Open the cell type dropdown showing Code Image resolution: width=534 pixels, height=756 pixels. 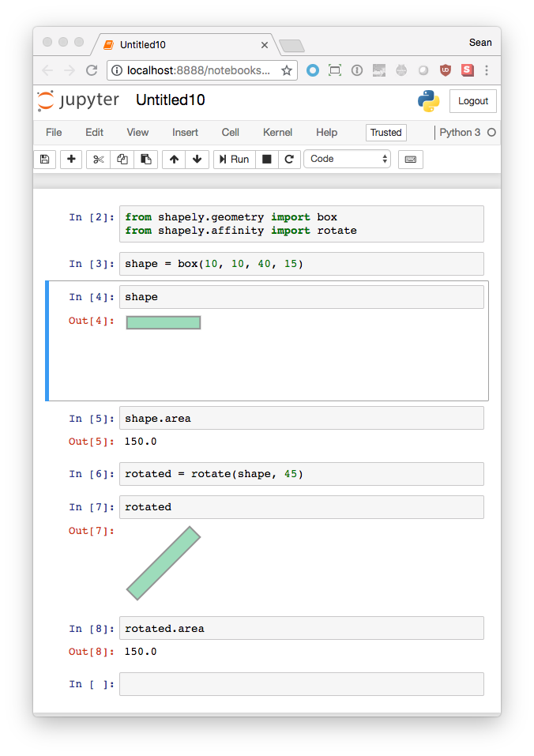(346, 159)
